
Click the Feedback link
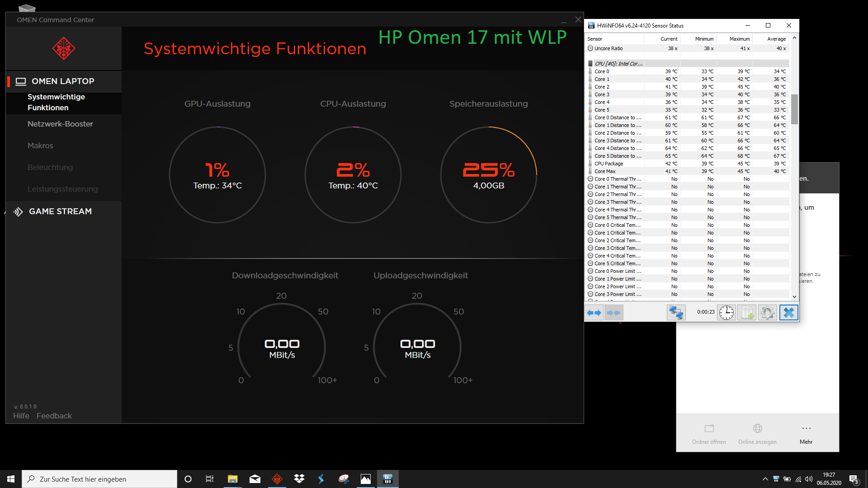pyautogui.click(x=54, y=416)
